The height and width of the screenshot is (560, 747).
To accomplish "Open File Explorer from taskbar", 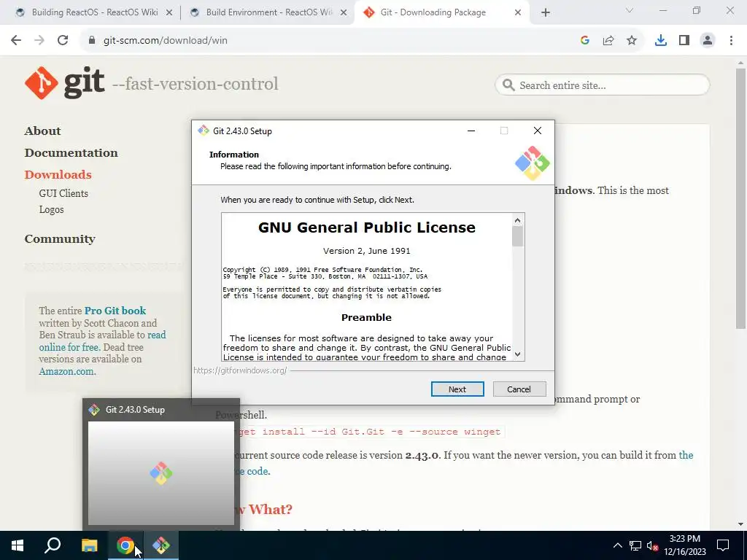I will tap(89, 545).
